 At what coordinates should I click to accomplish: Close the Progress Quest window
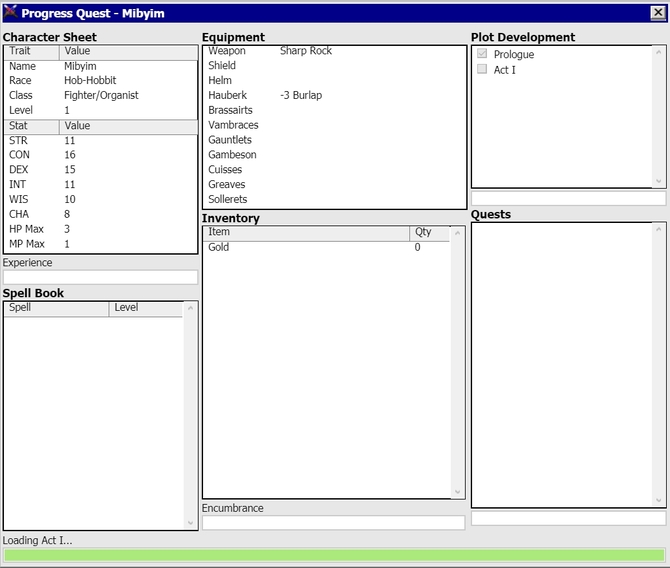[x=658, y=13]
